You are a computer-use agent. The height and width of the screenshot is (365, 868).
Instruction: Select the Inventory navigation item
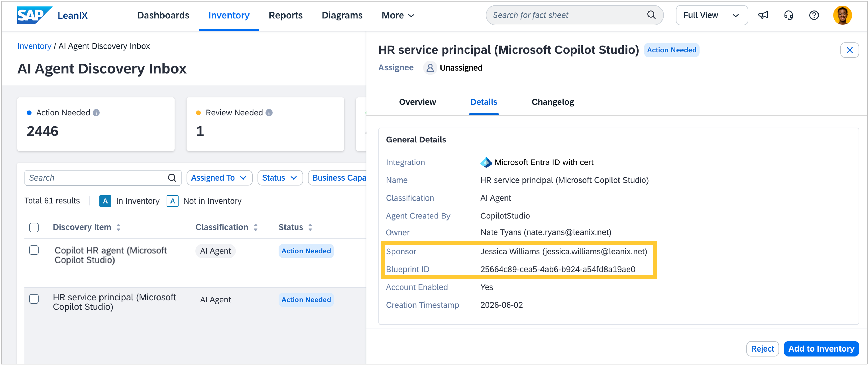229,15
